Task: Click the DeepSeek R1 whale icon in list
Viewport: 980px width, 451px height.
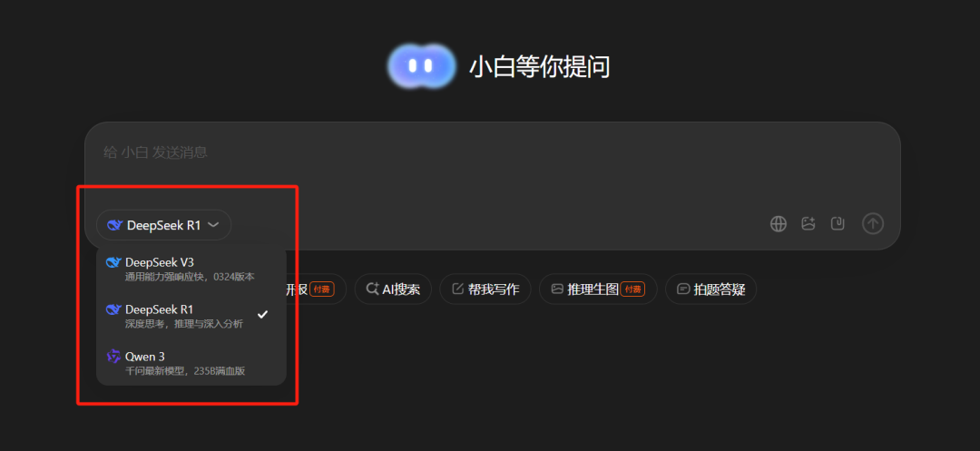Action: [113, 309]
